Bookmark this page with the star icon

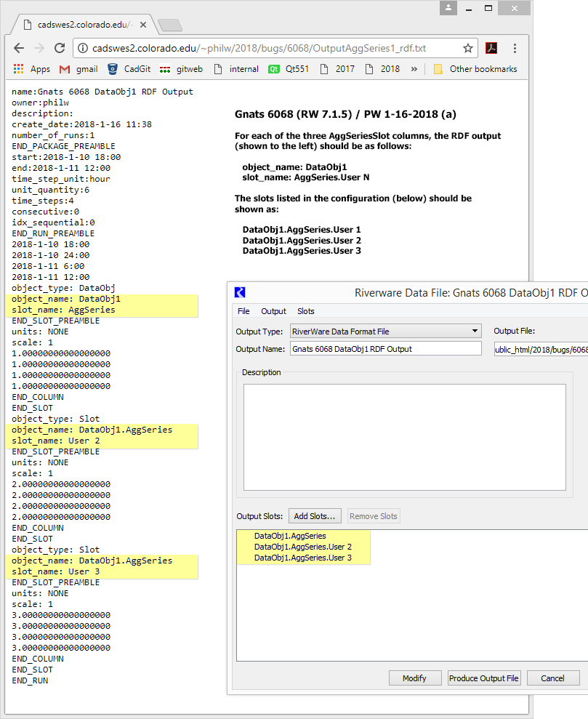(x=467, y=48)
